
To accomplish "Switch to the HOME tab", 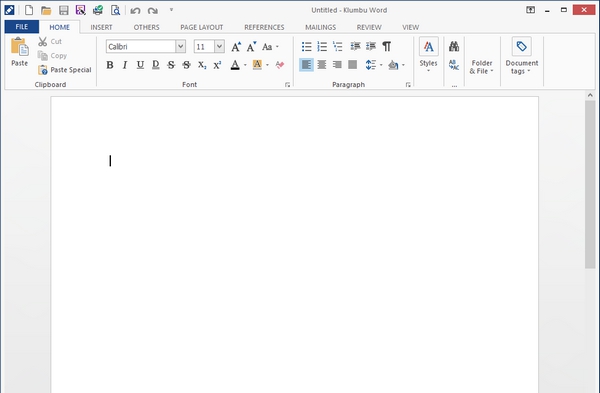I will (x=59, y=27).
